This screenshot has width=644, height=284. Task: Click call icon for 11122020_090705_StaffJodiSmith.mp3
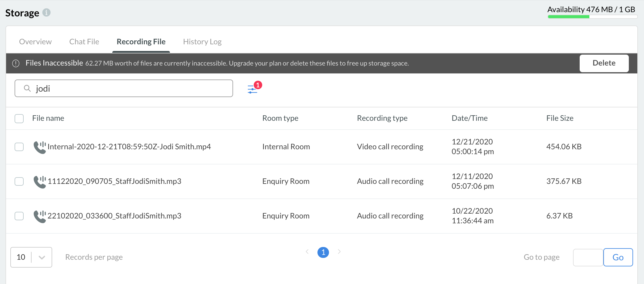coord(40,182)
